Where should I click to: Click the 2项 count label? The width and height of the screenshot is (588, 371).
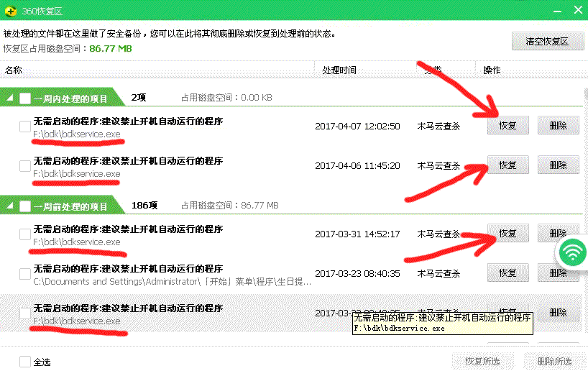139,98
